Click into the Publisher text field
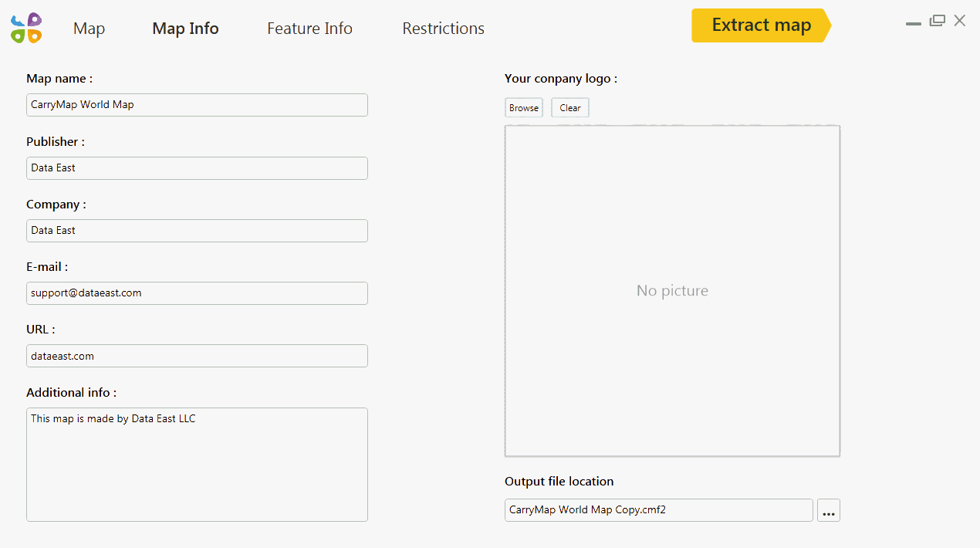 (x=197, y=168)
